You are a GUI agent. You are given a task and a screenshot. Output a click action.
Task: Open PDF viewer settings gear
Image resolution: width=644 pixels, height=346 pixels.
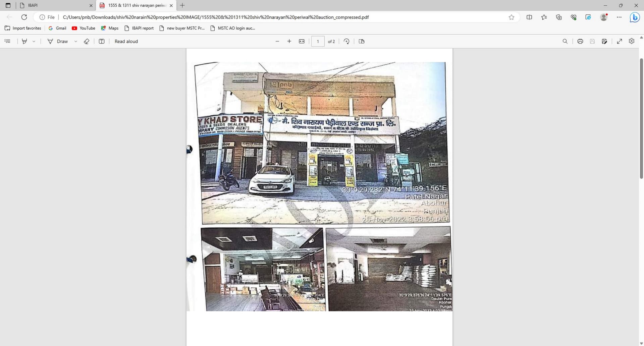click(x=632, y=41)
